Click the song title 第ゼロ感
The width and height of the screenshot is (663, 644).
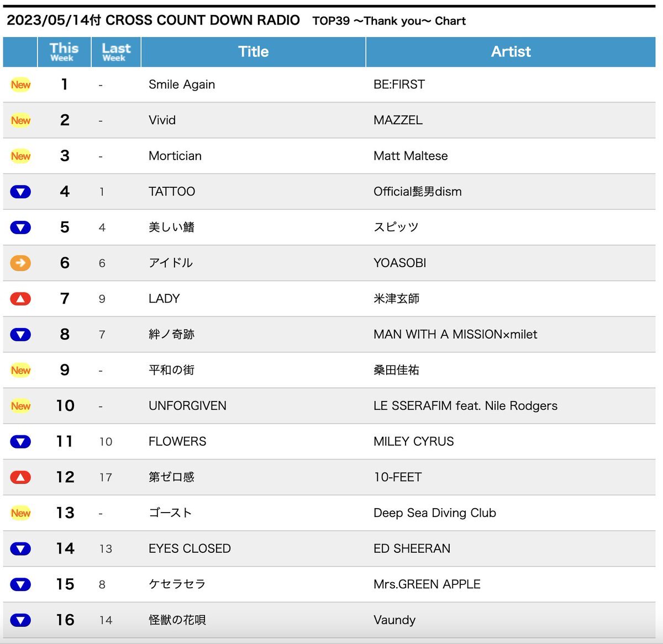171,477
